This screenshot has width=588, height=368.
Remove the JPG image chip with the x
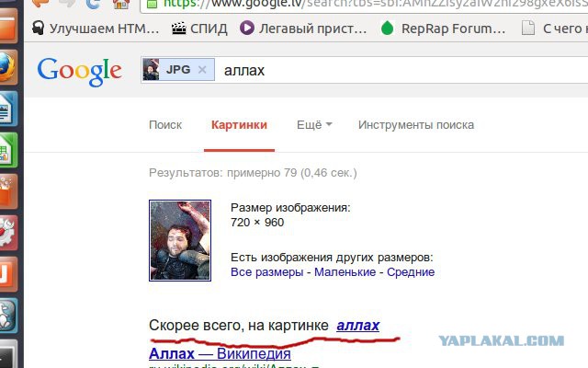pos(202,70)
